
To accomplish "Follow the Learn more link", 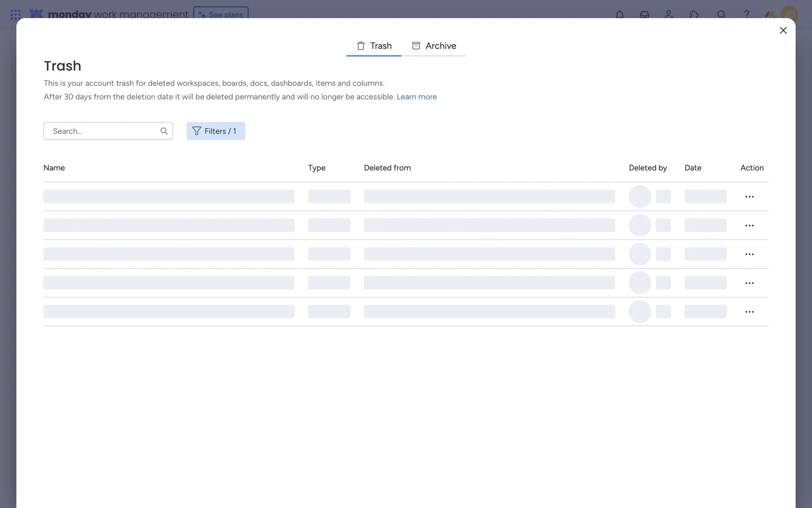I will pyautogui.click(x=417, y=97).
